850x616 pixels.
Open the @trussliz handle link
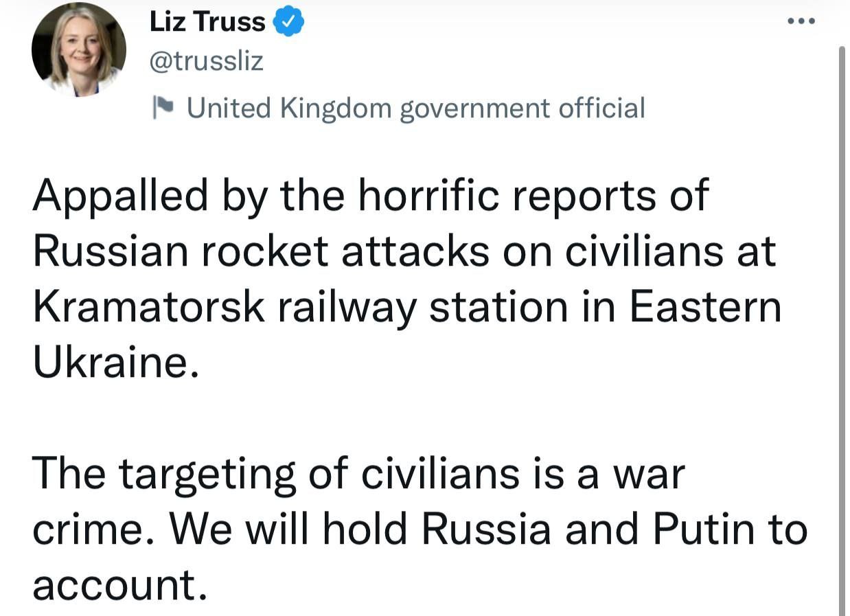pyautogui.click(x=207, y=62)
